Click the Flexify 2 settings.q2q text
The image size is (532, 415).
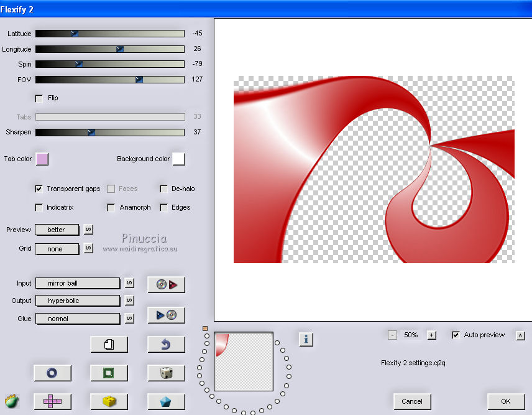413,363
